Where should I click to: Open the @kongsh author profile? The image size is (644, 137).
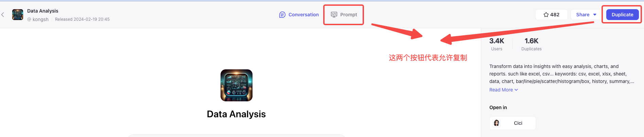tap(38, 19)
